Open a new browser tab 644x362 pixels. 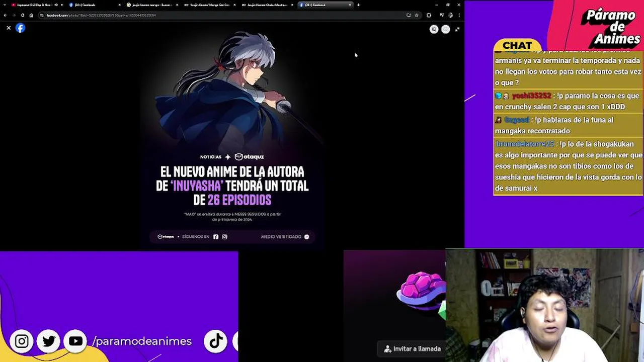click(358, 5)
